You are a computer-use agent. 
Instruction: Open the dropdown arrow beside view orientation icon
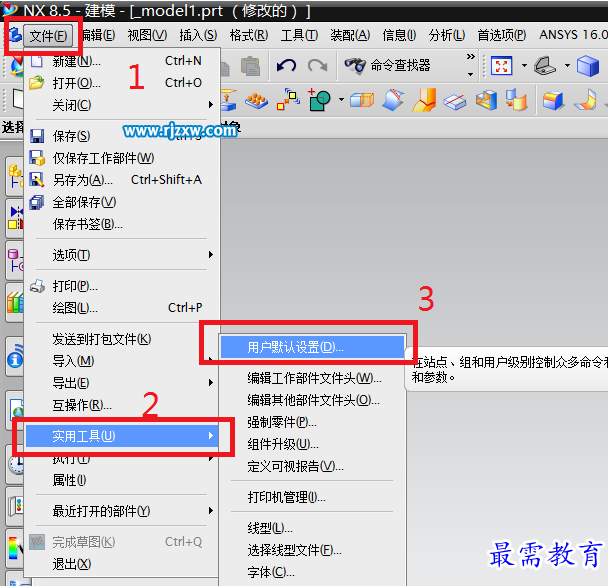(x=567, y=65)
